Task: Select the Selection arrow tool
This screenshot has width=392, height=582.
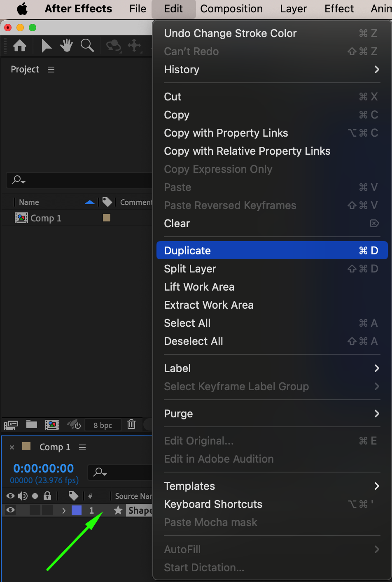Action: click(47, 46)
